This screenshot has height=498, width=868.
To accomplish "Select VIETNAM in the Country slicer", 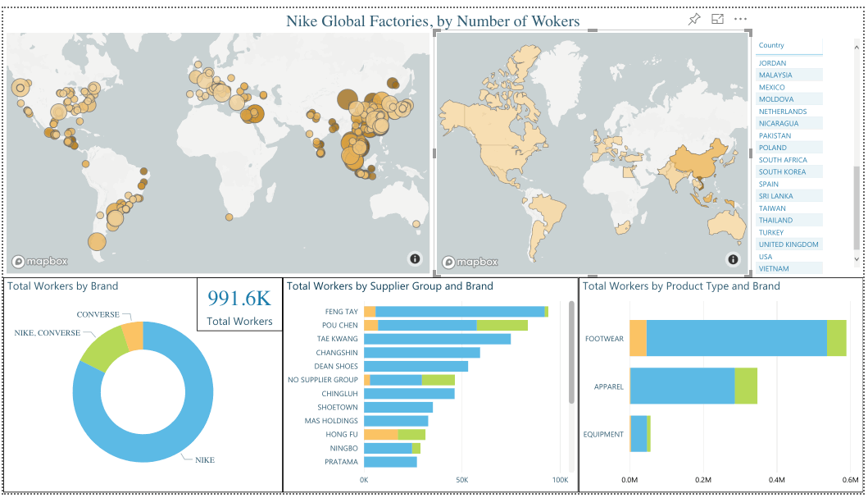I will (788, 269).
